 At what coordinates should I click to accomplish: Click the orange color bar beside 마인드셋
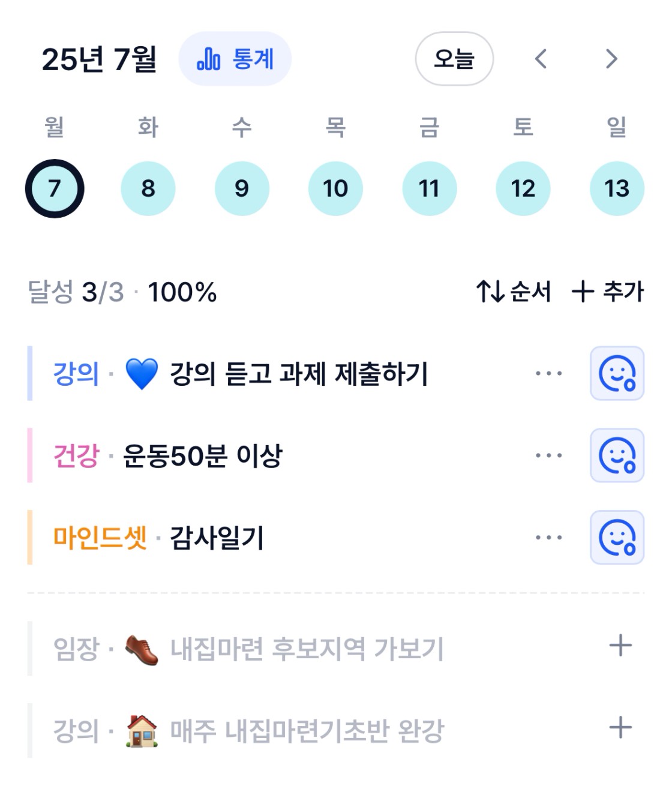(x=29, y=538)
